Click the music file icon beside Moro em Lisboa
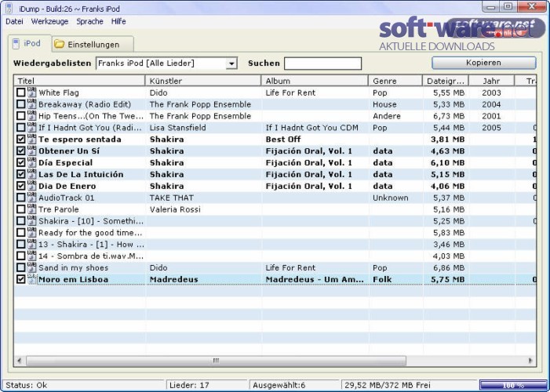This screenshot has width=550, height=392. point(32,279)
